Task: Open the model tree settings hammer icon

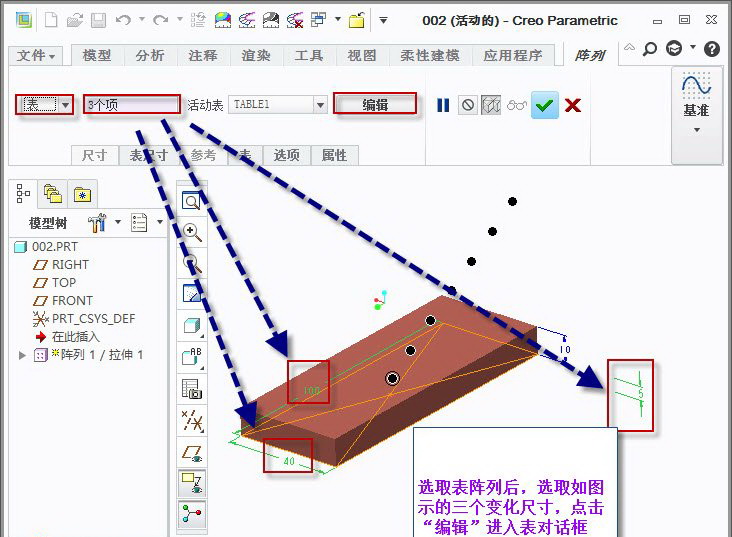Action: 98,223
